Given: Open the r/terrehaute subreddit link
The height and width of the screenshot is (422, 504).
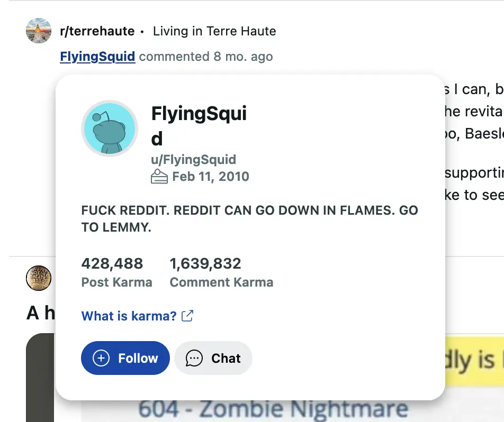Looking at the screenshot, I should (97, 31).
